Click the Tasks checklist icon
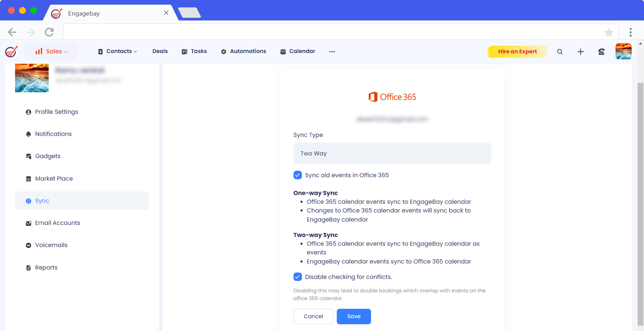Image resolution: width=644 pixels, height=331 pixels. point(184,52)
